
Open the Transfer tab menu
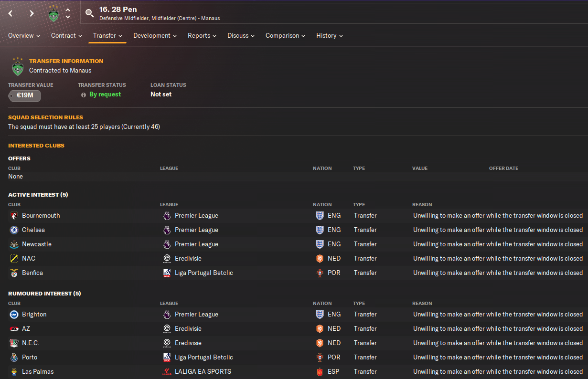(x=107, y=36)
